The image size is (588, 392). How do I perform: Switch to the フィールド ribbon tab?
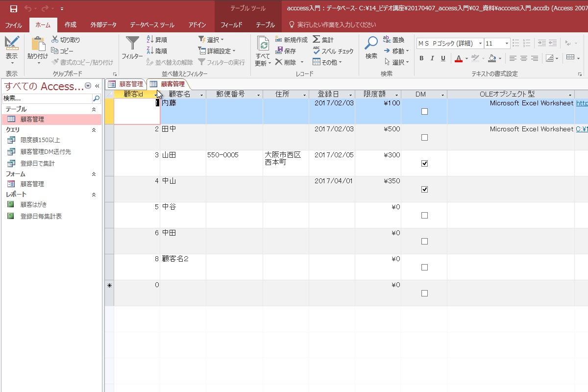point(231,25)
